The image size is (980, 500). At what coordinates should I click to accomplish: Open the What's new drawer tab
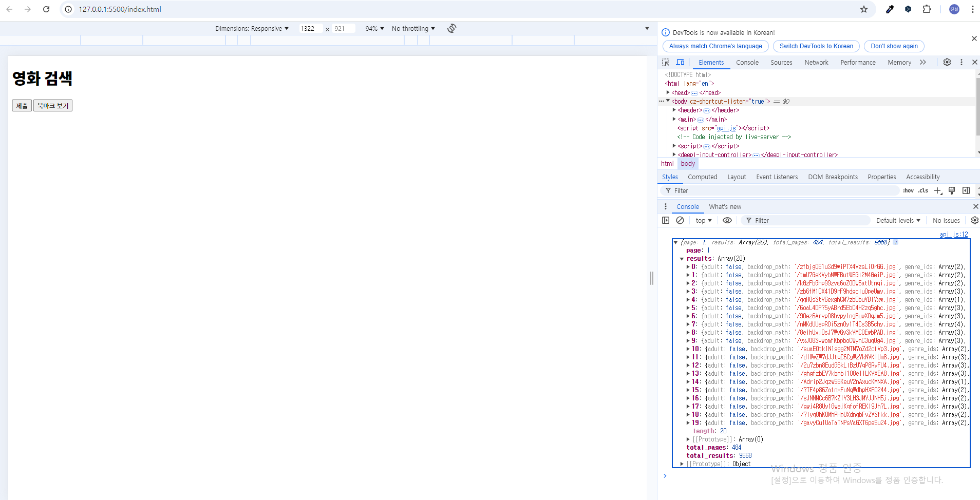click(x=725, y=206)
